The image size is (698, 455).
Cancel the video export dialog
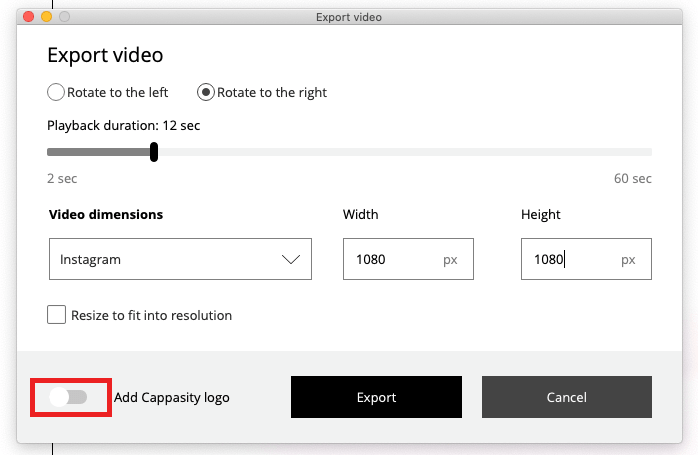pyautogui.click(x=567, y=397)
